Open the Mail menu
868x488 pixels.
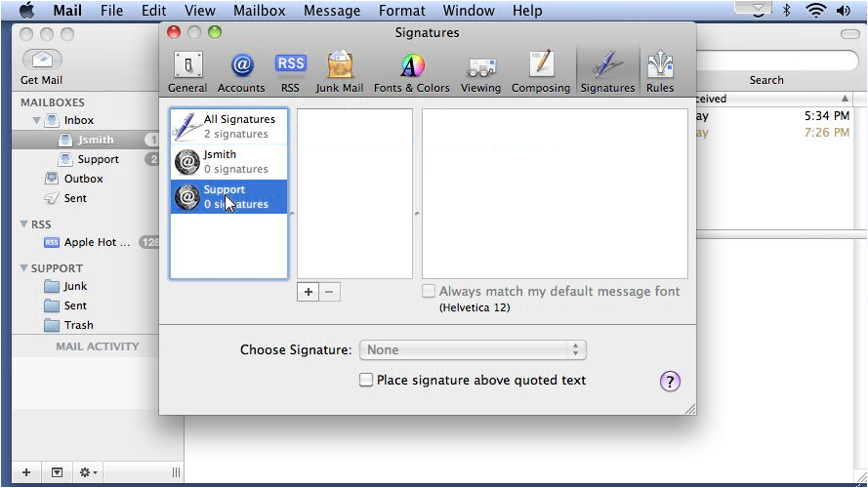pos(67,10)
